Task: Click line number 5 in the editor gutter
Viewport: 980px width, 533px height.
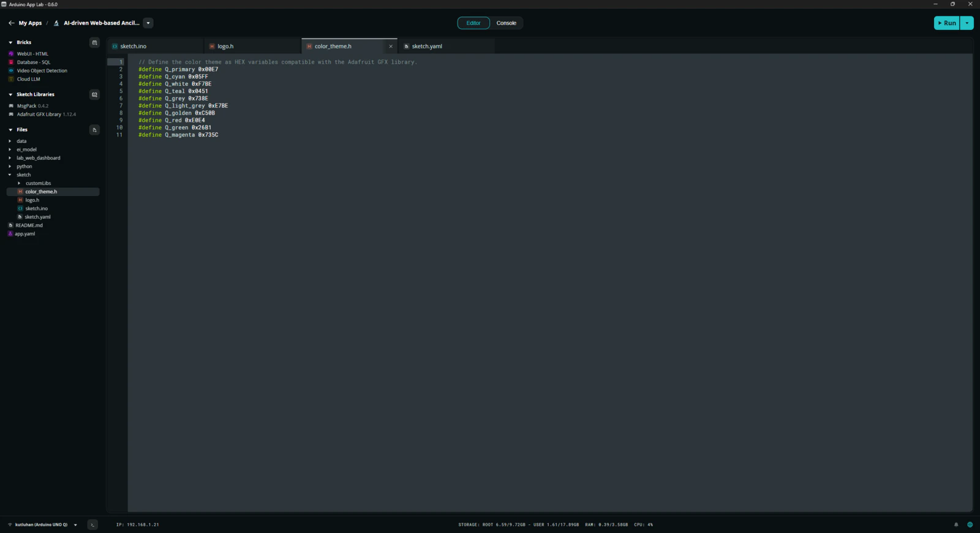Action: pos(121,91)
